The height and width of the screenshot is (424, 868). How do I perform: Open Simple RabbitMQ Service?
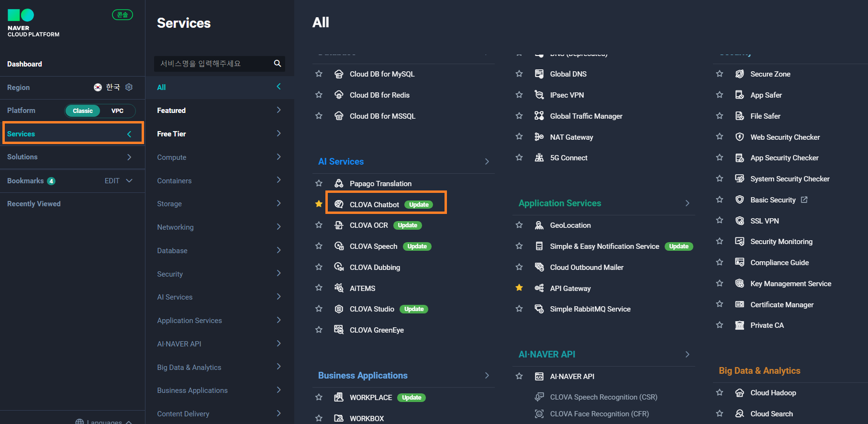pos(590,309)
